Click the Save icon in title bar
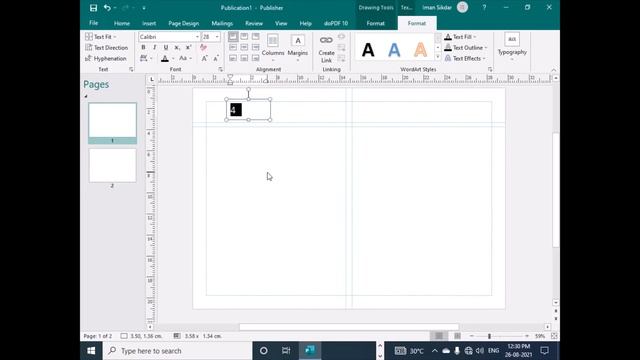Image resolution: width=640 pixels, height=360 pixels. (x=93, y=8)
